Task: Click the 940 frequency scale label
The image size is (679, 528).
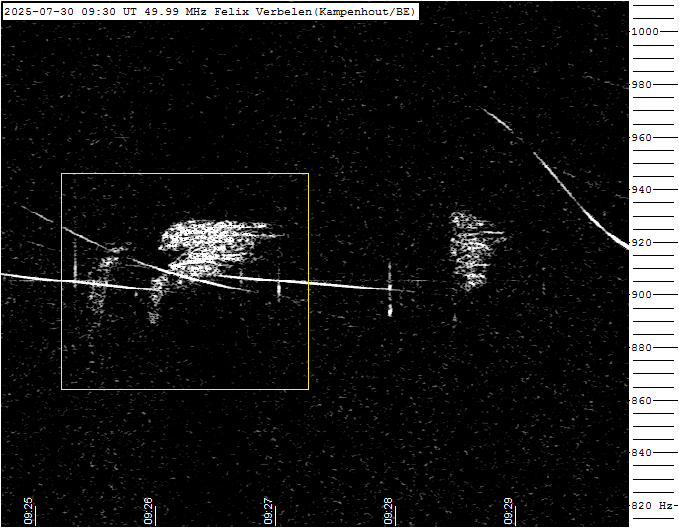Action: tap(642, 190)
